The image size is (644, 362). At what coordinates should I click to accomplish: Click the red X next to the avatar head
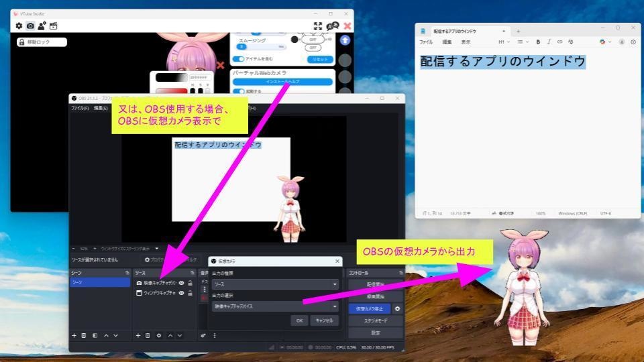221,65
